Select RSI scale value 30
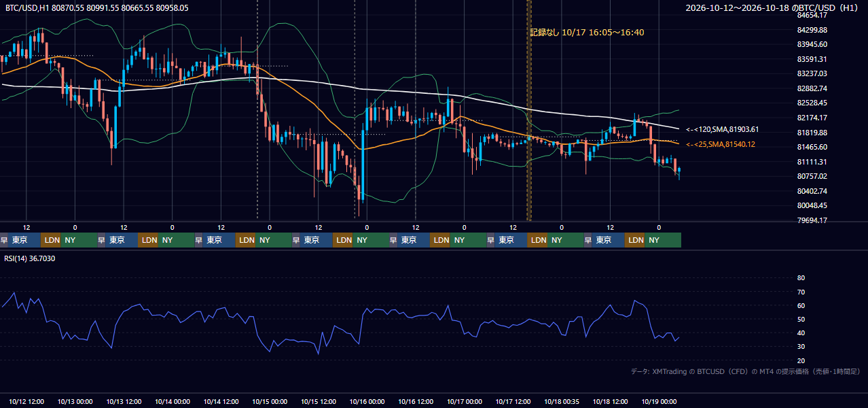The image size is (868, 408). pyautogui.click(x=801, y=347)
